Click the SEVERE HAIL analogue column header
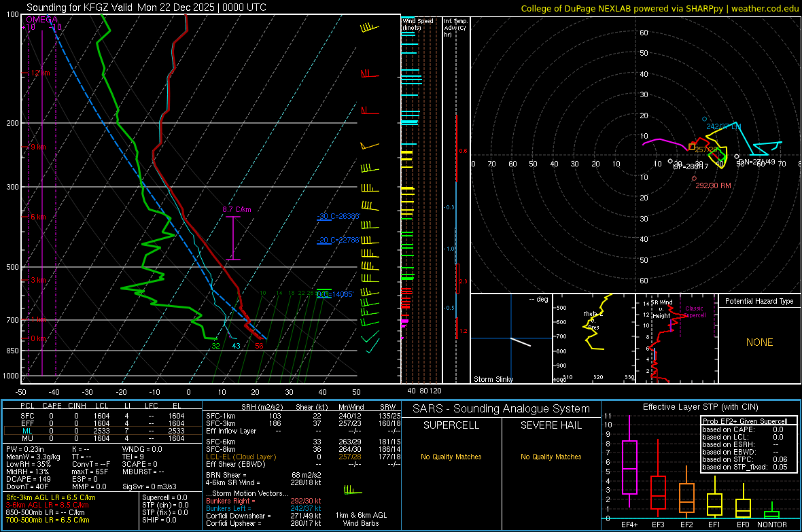The height and width of the screenshot is (532, 802). (551, 425)
